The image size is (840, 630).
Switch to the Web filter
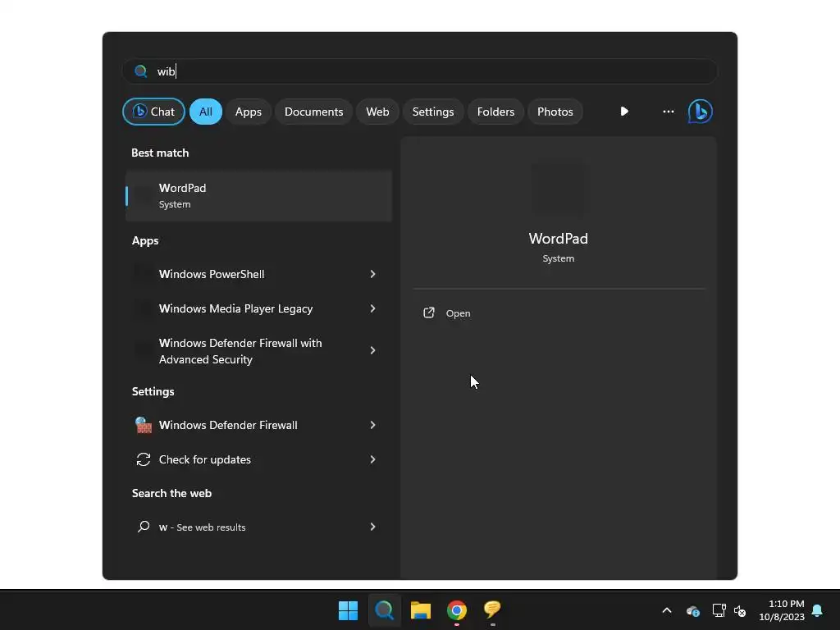(377, 112)
